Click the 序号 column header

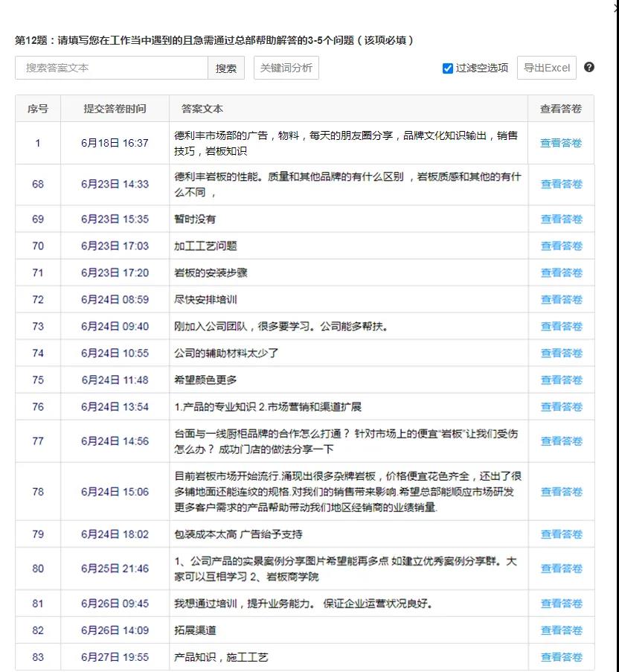coord(38,109)
